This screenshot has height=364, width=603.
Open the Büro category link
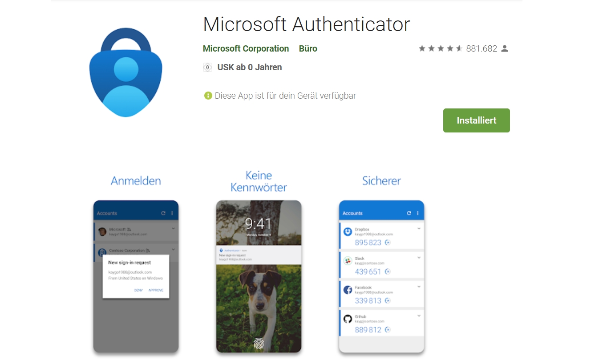click(x=308, y=48)
